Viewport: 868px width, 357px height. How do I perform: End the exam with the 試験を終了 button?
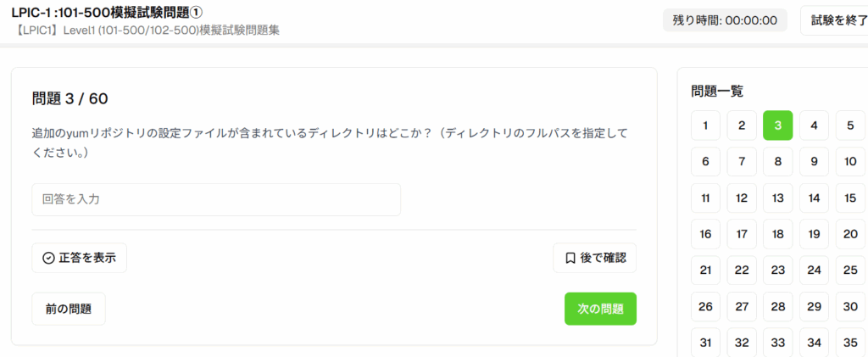(x=835, y=21)
